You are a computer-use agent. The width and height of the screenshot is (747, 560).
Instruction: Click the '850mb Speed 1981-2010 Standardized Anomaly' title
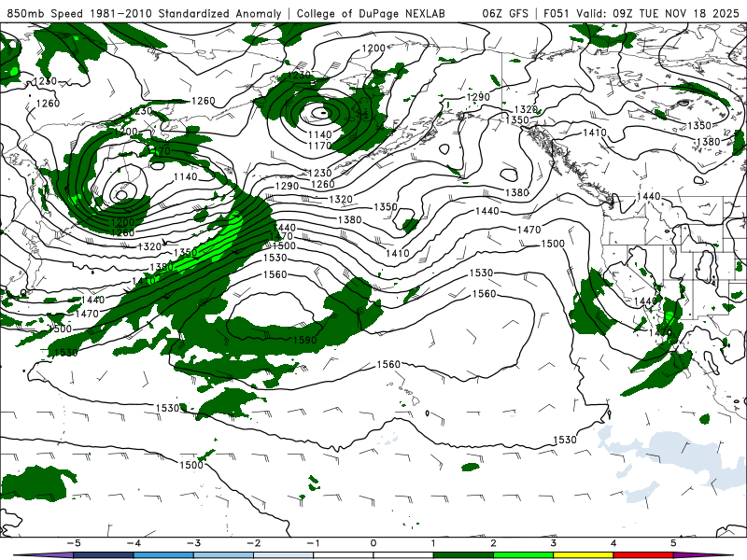coord(144,14)
